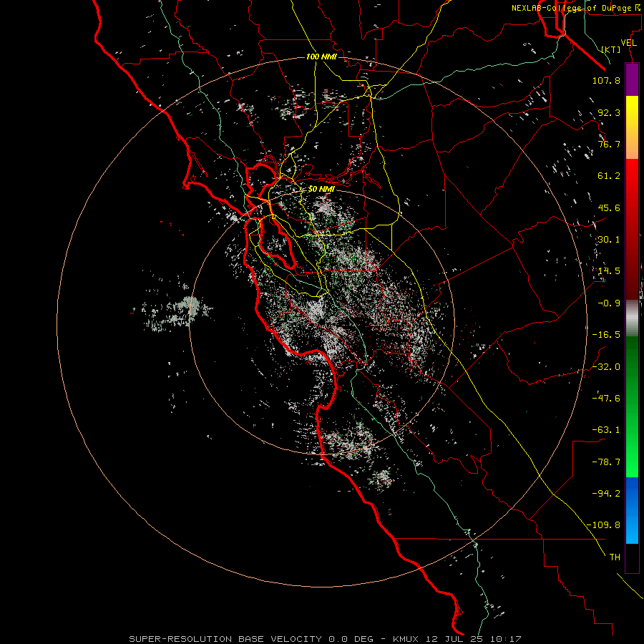Click the TH legend label
Image resolution: width=644 pixels, height=644 pixels.
pos(615,557)
